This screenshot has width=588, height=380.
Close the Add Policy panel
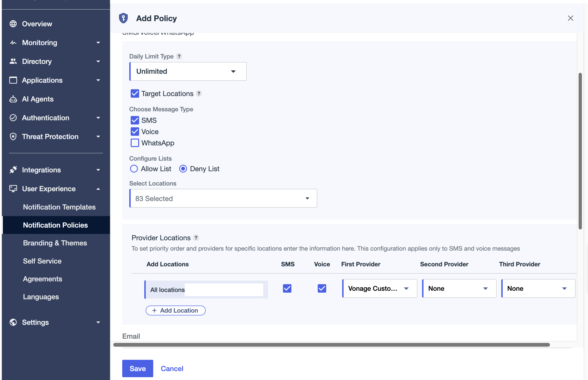570,18
